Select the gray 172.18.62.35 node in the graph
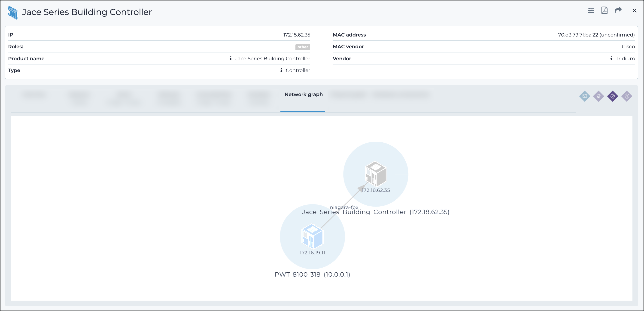 376,174
